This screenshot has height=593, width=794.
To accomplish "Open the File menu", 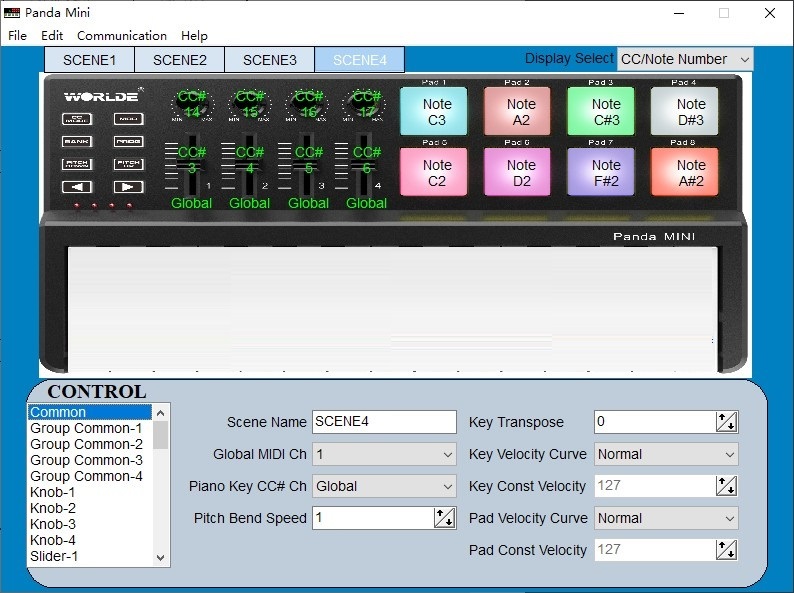I will coord(17,35).
